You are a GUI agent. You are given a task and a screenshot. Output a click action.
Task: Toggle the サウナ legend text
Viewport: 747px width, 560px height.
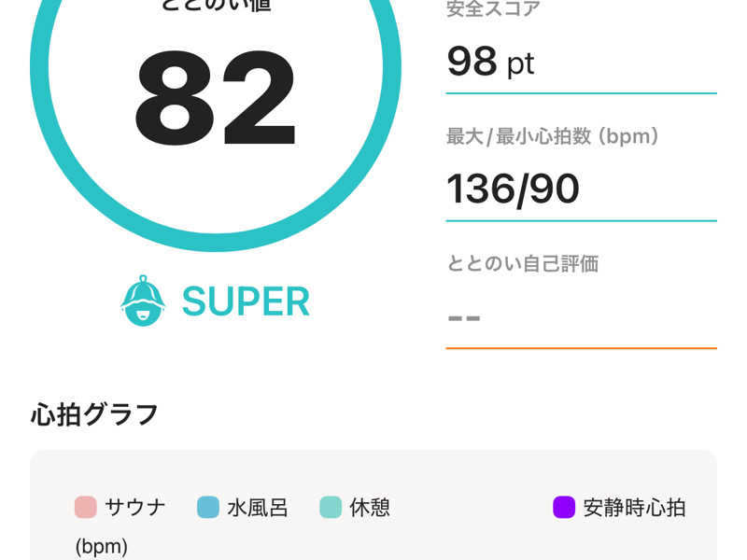[134, 507]
